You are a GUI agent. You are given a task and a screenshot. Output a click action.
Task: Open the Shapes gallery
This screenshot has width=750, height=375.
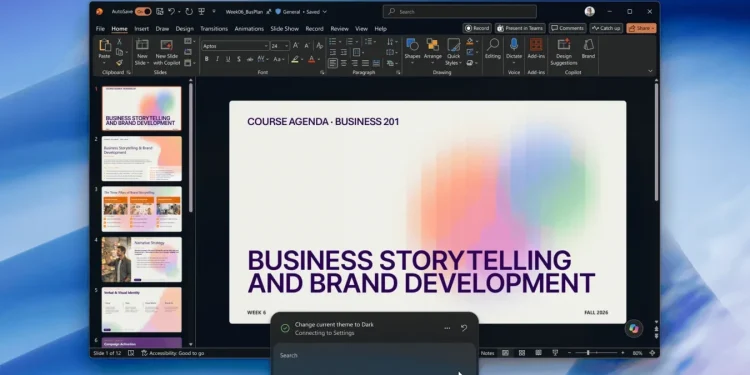click(412, 52)
